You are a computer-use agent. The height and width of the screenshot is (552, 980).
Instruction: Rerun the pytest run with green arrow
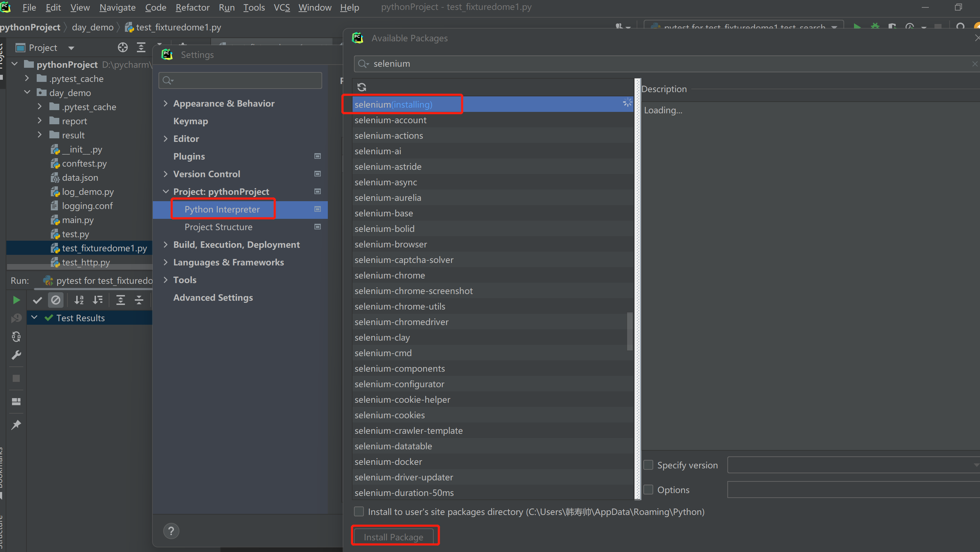[x=16, y=300]
